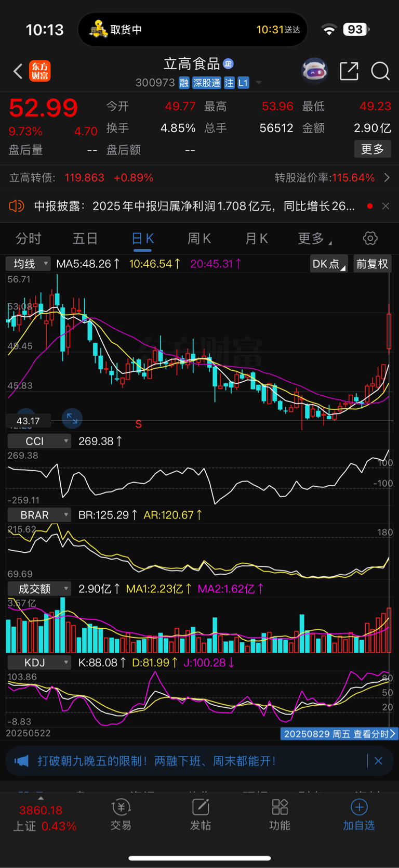Image resolution: width=399 pixels, height=868 pixels.
Task: Tap the 注 badge
Action: (x=229, y=83)
